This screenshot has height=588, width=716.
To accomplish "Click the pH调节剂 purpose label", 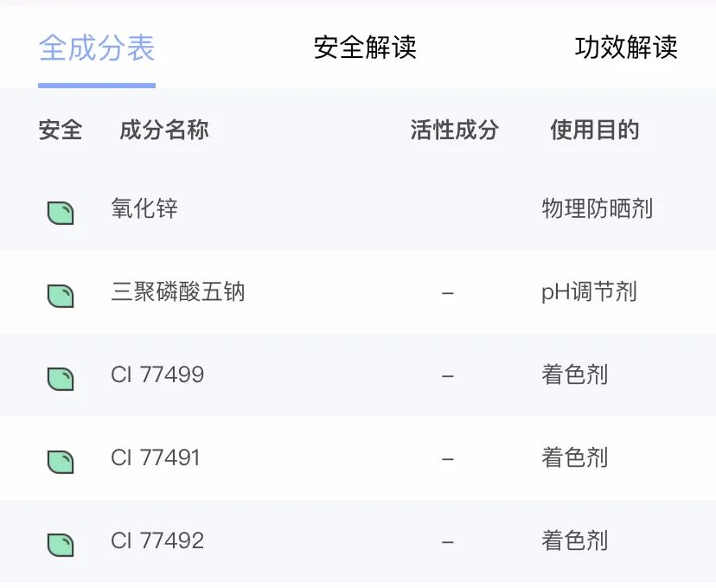I will 589,291.
